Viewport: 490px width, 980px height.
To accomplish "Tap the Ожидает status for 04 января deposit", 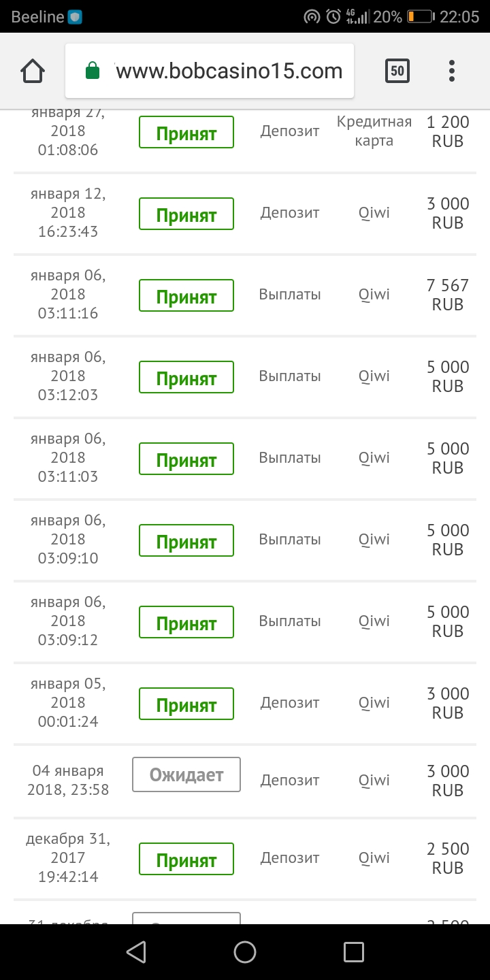I will [186, 774].
